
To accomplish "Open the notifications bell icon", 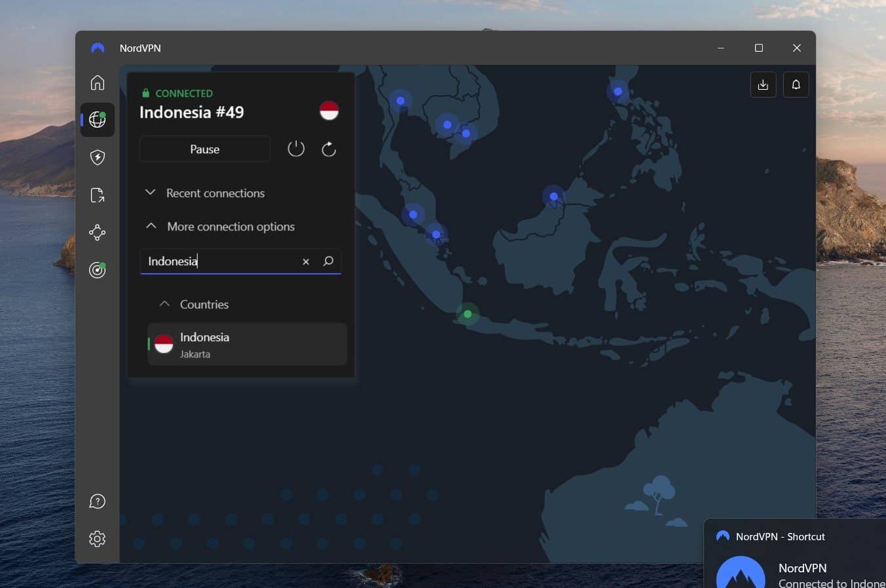I will tap(796, 84).
